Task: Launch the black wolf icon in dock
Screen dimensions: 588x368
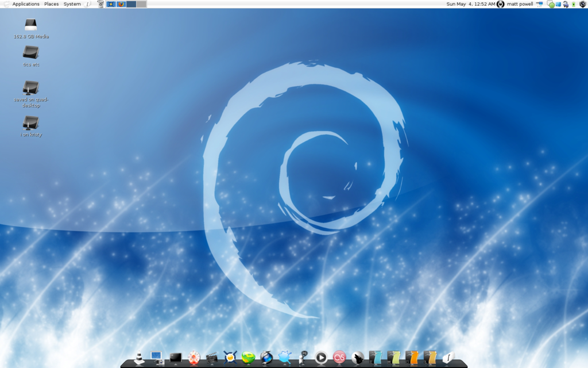Action: click(x=357, y=358)
